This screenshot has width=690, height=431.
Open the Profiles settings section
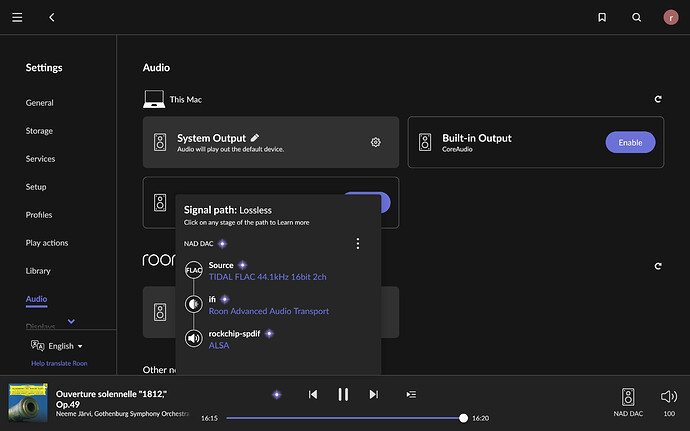point(39,215)
